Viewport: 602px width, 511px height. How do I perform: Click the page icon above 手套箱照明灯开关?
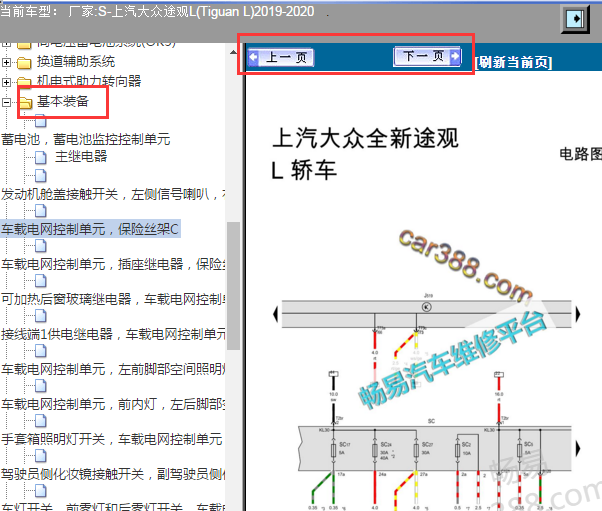pos(41,421)
